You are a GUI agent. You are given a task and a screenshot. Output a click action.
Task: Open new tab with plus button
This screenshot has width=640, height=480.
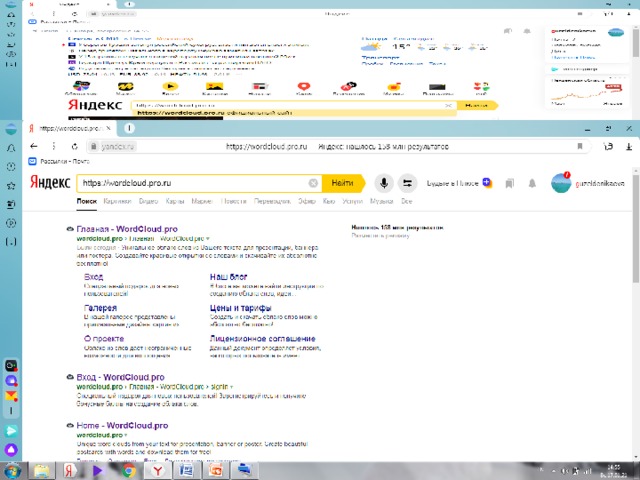[x=129, y=128]
